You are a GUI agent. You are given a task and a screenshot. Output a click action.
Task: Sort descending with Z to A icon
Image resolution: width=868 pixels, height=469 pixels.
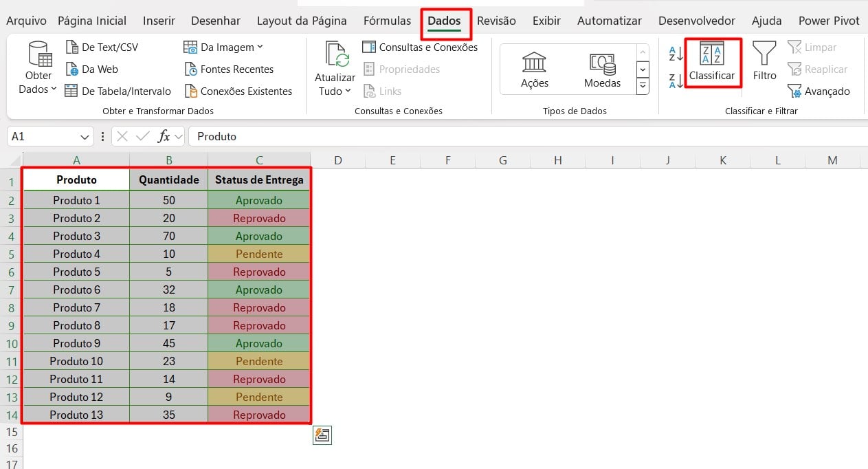click(x=676, y=80)
